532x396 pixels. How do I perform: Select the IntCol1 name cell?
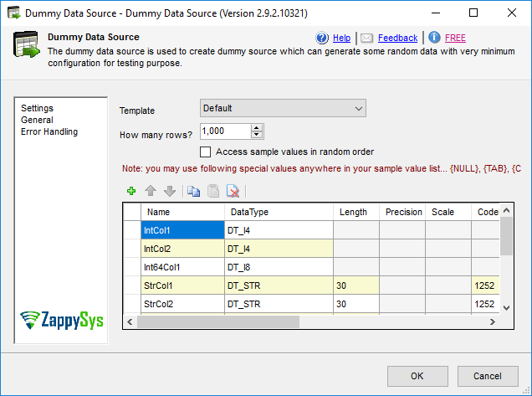[x=182, y=230]
